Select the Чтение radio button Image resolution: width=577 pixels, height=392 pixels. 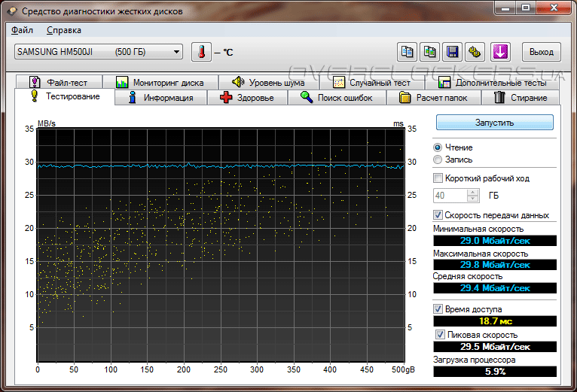point(438,147)
